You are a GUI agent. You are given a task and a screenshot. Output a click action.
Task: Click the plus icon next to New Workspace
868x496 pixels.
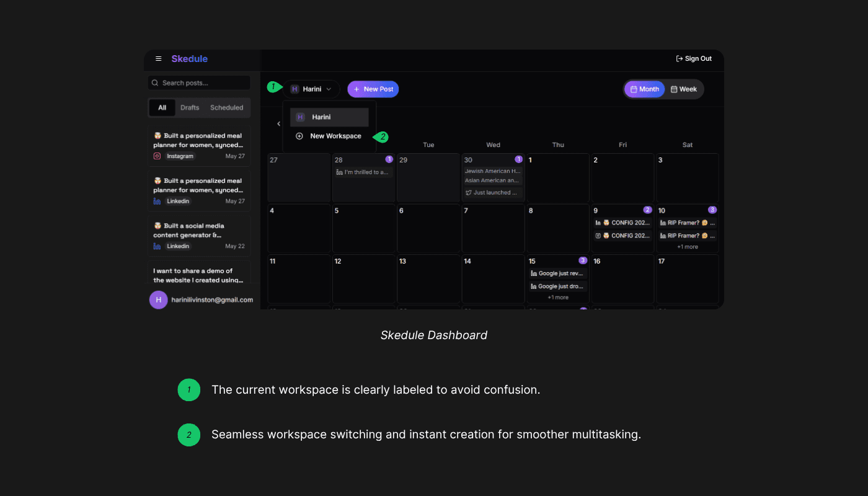point(300,136)
